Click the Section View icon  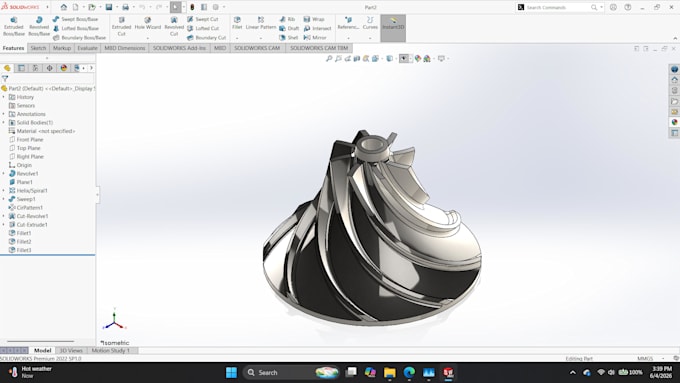[x=356, y=59]
